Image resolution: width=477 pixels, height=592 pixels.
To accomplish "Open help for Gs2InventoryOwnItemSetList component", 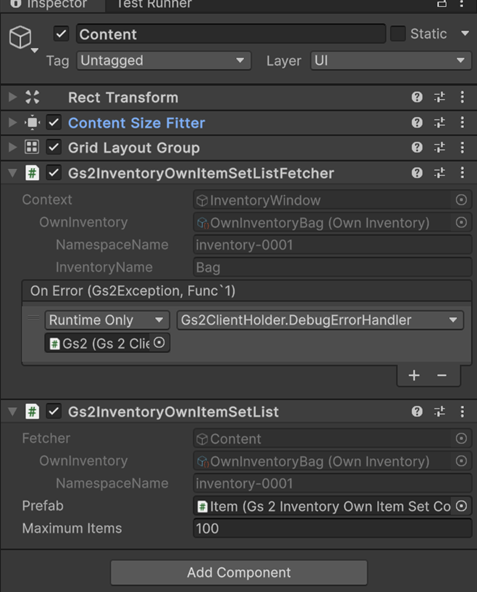I will (417, 412).
